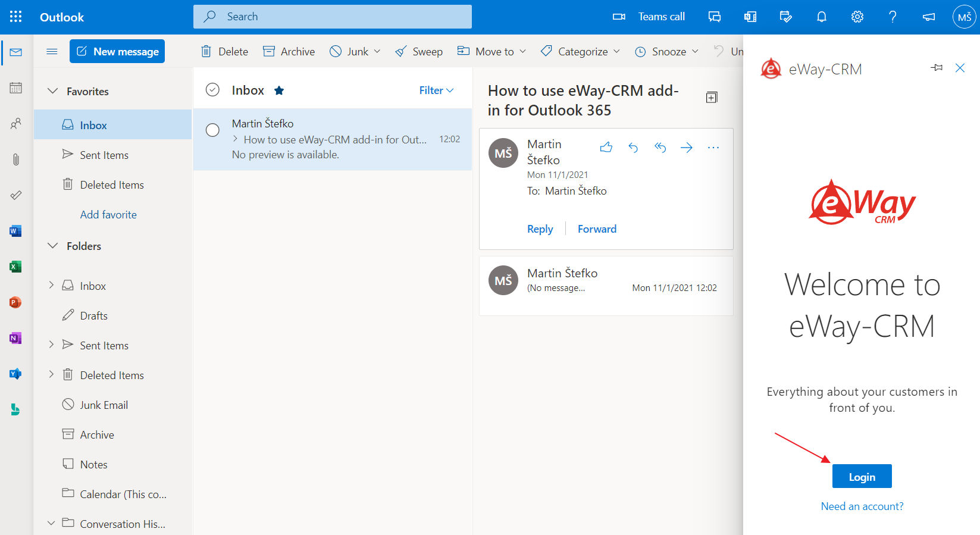Toggle the hamburger navigation pane
The image size is (980, 535).
pos(52,52)
